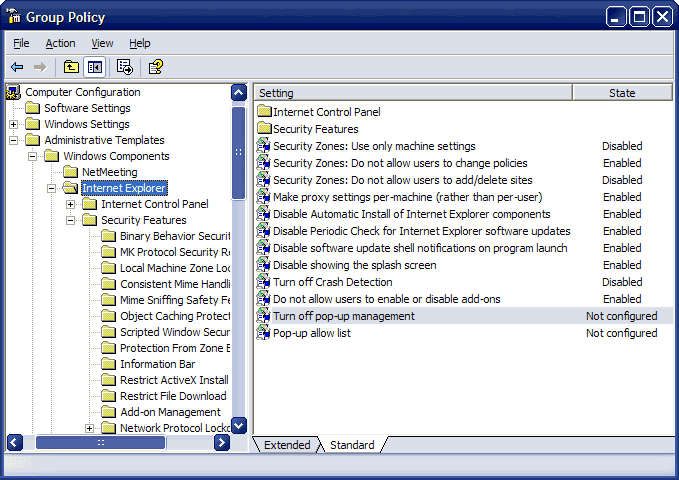Click the tree horizontal scrollbar left arrow

click(x=15, y=442)
